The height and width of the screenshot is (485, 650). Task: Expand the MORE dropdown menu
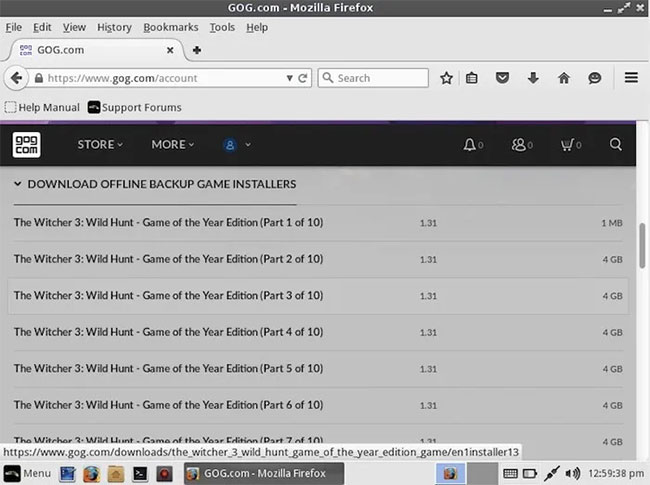pyautogui.click(x=172, y=145)
